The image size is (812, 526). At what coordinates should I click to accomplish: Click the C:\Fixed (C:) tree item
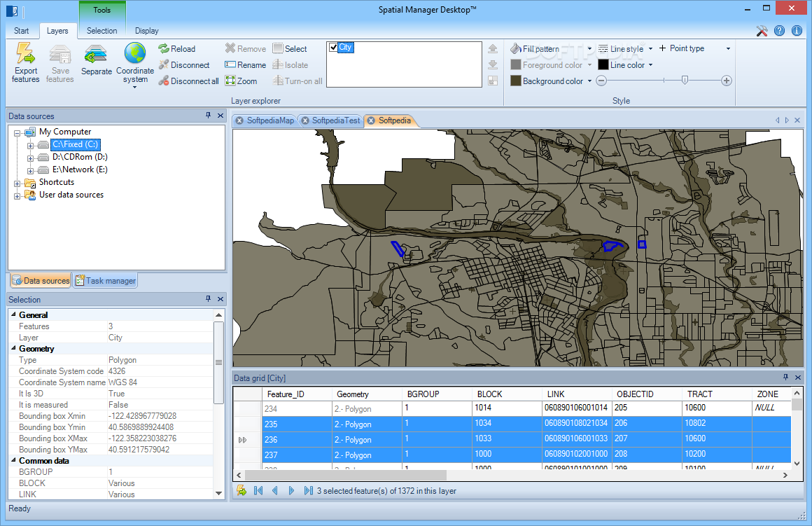pos(76,144)
